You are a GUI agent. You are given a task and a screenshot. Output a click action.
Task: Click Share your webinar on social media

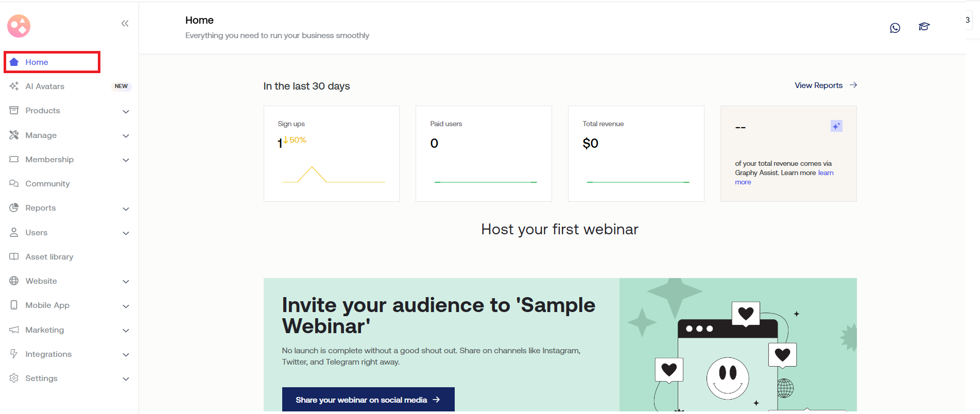pyautogui.click(x=368, y=400)
